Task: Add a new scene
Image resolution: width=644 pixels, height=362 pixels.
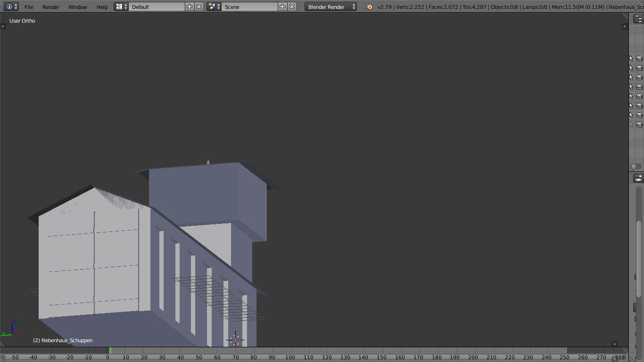Action: click(x=282, y=7)
